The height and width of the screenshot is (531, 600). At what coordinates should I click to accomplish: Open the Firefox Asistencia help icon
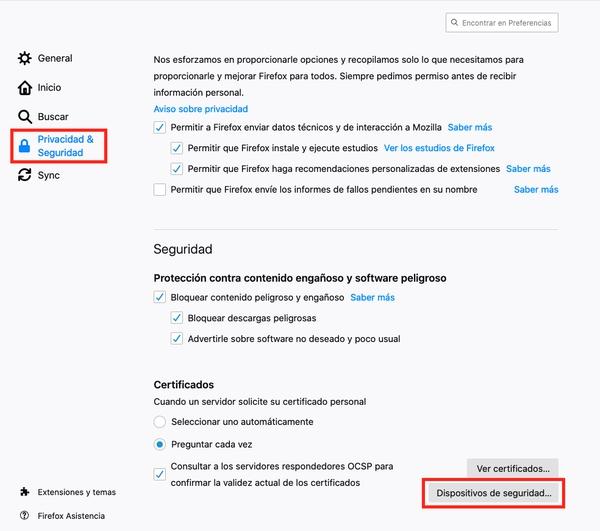24,516
